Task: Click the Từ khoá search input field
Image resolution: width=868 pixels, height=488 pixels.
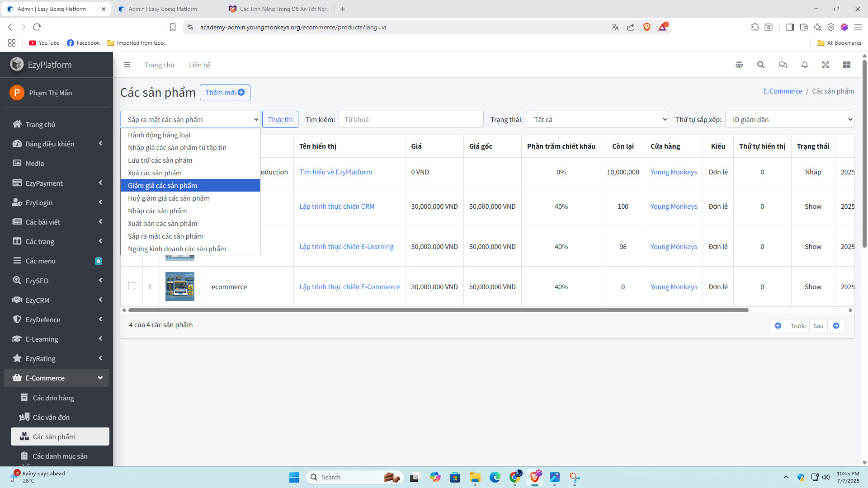Action: coord(410,119)
